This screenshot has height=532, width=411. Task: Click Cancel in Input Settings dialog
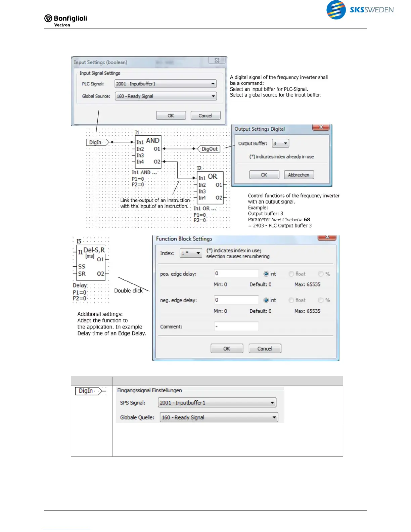pyautogui.click(x=205, y=116)
